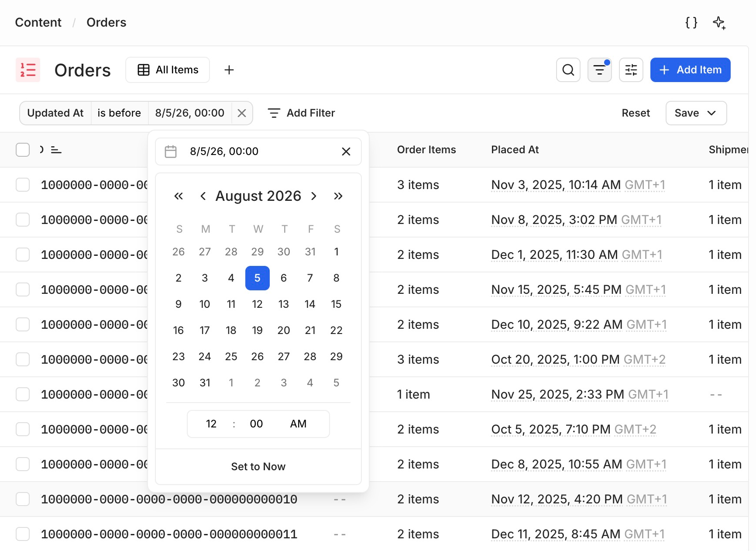This screenshot has width=756, height=551.
Task: Click the Order Items column header
Action: pyautogui.click(x=426, y=150)
